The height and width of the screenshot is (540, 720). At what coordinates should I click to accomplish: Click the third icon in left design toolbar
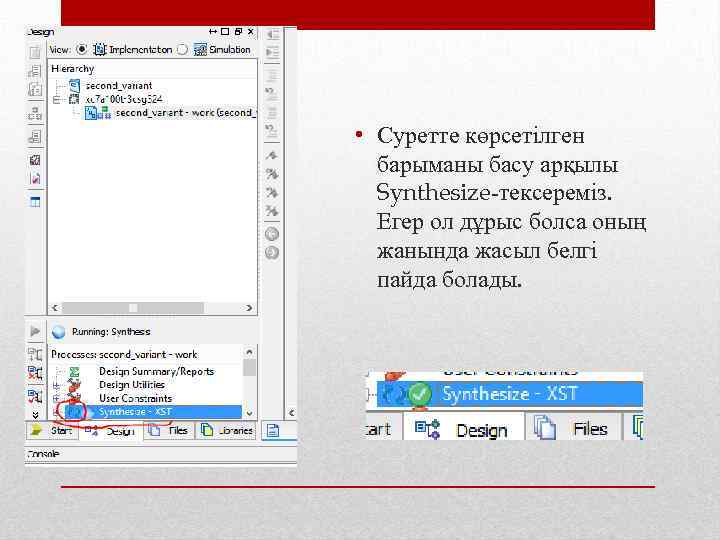(35, 89)
